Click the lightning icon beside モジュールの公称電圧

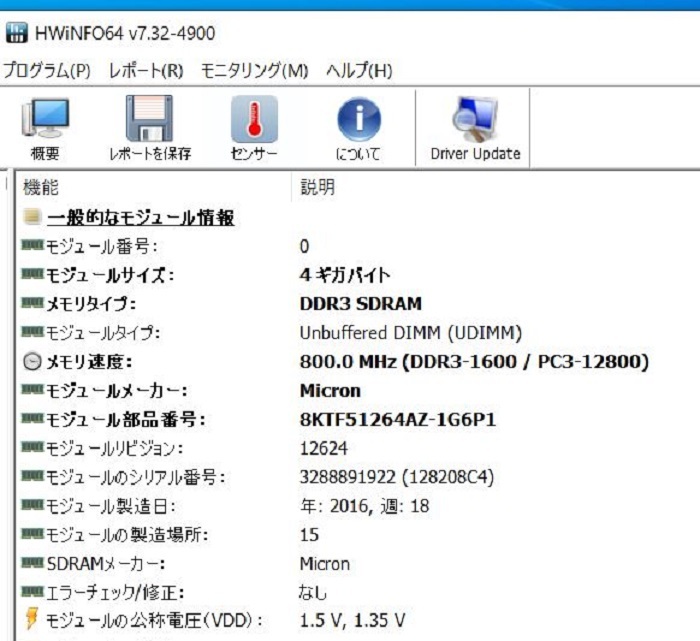click(x=32, y=618)
